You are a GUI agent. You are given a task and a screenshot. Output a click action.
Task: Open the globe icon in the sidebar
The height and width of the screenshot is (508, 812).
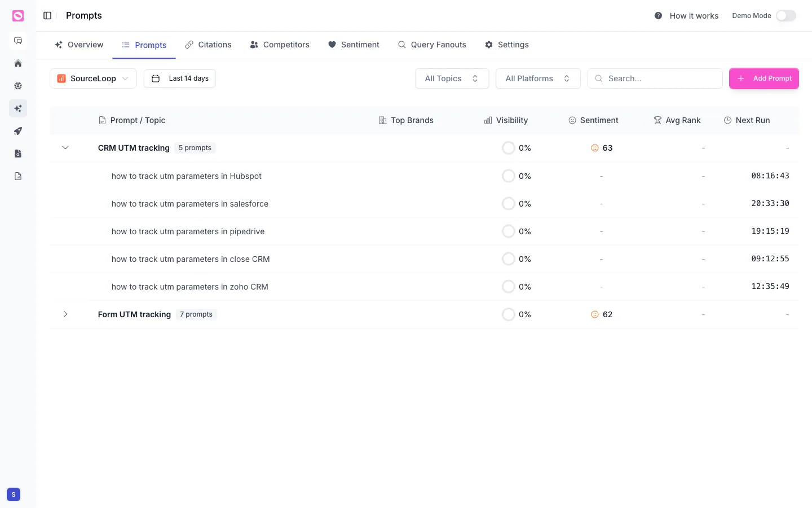18,86
